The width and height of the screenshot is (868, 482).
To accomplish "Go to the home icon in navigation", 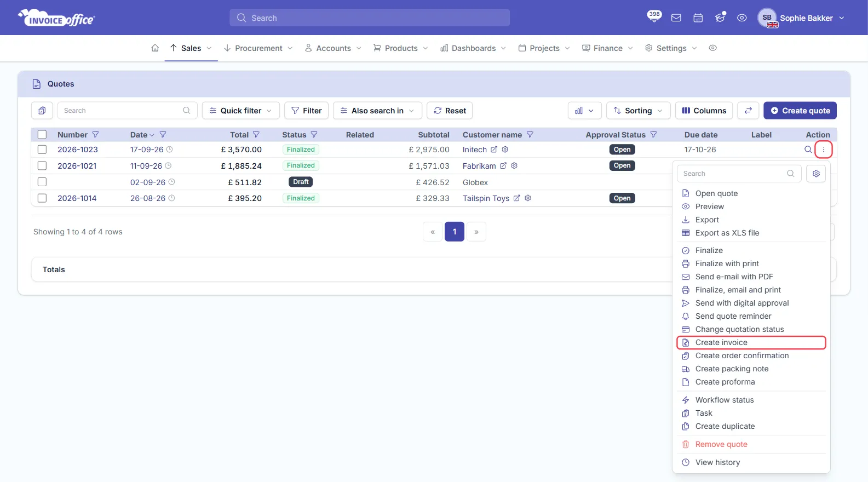I will tap(155, 48).
